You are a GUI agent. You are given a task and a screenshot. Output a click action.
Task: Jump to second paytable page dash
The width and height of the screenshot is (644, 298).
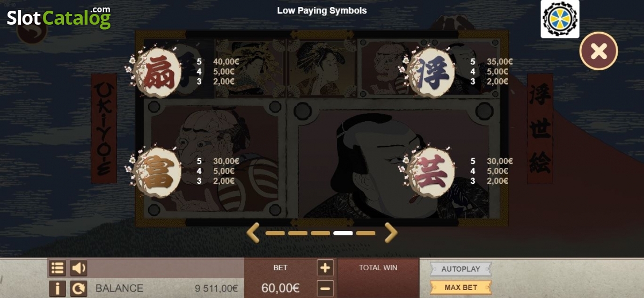[x=298, y=233]
